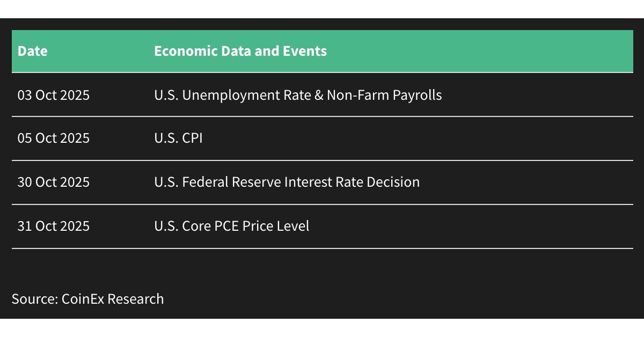The width and height of the screenshot is (644, 337).
Task: Click U.S. in the Core PCE row
Action: pyautogui.click(x=166, y=226)
